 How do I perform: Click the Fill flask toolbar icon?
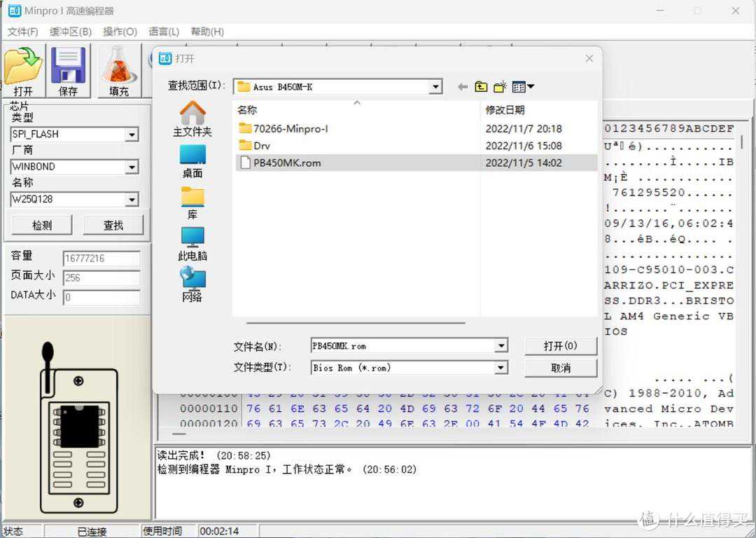click(119, 70)
